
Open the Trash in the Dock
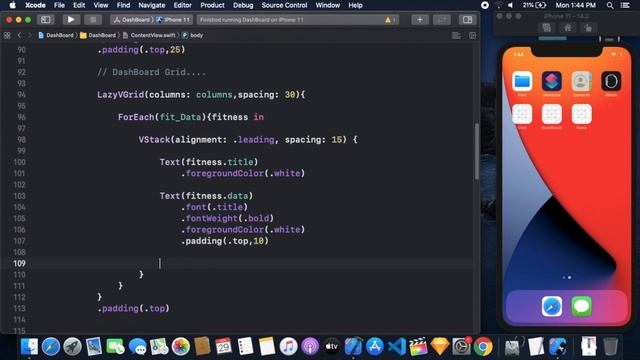[611, 347]
